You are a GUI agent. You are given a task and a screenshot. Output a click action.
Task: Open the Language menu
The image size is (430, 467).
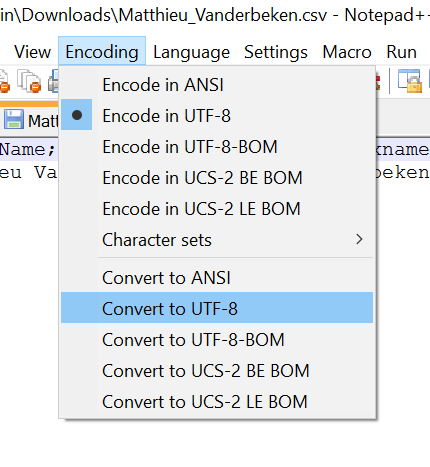pyautogui.click(x=191, y=52)
